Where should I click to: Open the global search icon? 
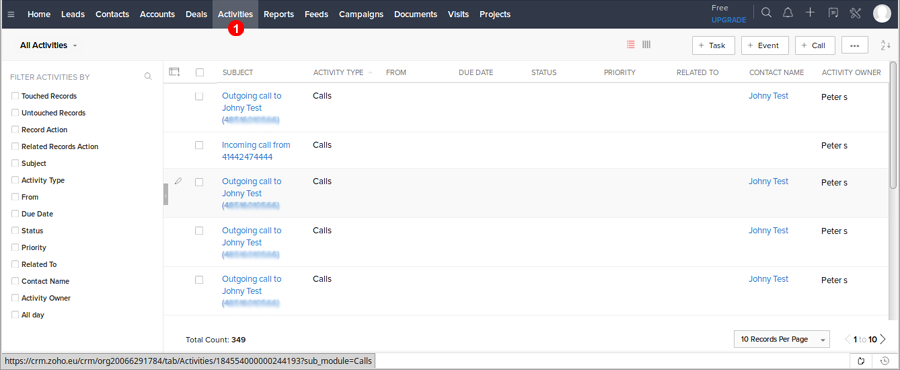pyautogui.click(x=766, y=13)
